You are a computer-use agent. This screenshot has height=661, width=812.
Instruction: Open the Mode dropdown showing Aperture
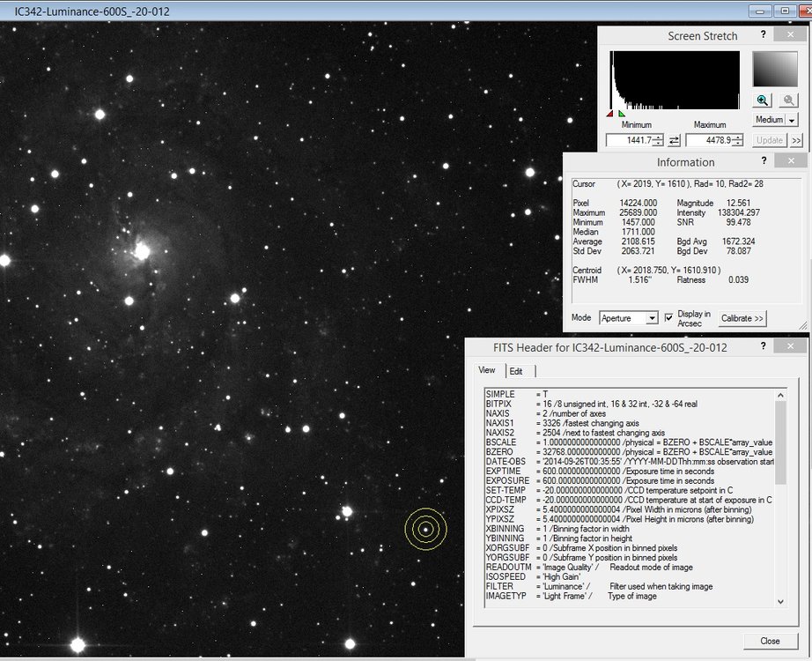point(653,317)
